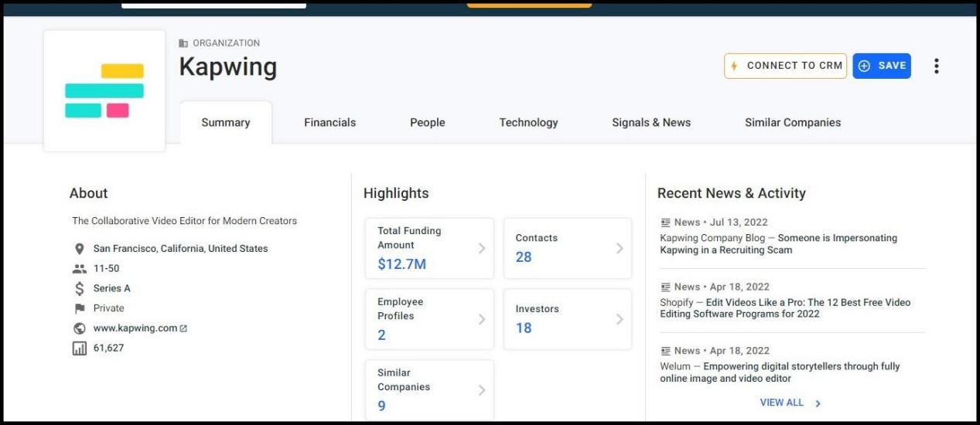The height and width of the screenshot is (425, 980).
Task: Switch to the Technology tab
Action: [x=528, y=122]
